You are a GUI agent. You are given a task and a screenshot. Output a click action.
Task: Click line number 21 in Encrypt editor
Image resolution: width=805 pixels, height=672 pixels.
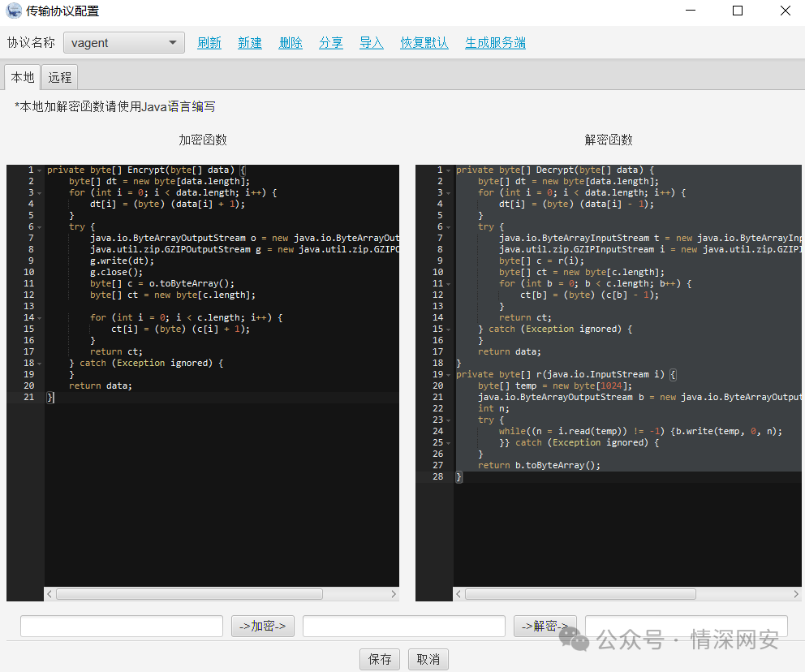click(28, 398)
